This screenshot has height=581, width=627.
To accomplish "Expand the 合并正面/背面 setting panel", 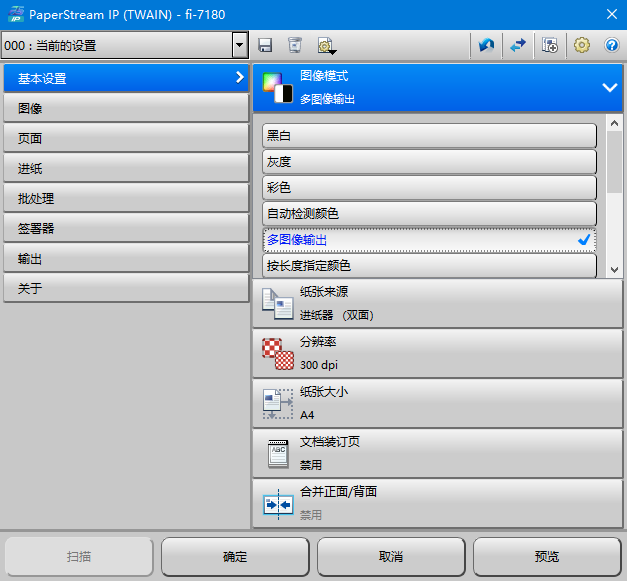I will [437, 504].
